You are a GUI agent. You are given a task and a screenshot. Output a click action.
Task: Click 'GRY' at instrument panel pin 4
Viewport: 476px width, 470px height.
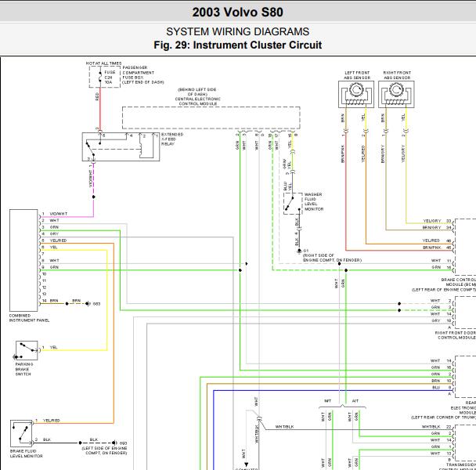(54, 234)
